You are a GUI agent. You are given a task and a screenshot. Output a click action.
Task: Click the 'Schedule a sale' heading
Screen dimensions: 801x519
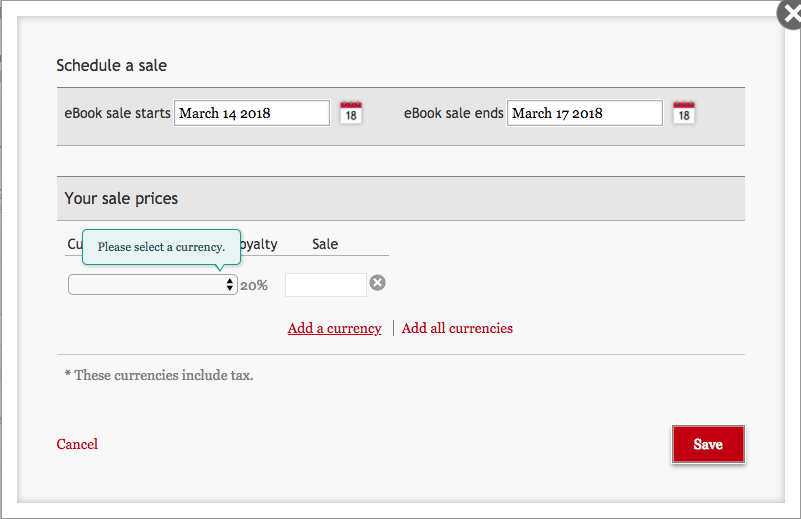111,66
